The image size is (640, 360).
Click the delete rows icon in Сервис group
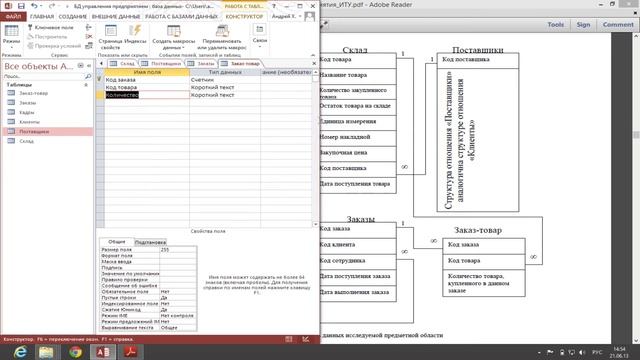(89, 37)
